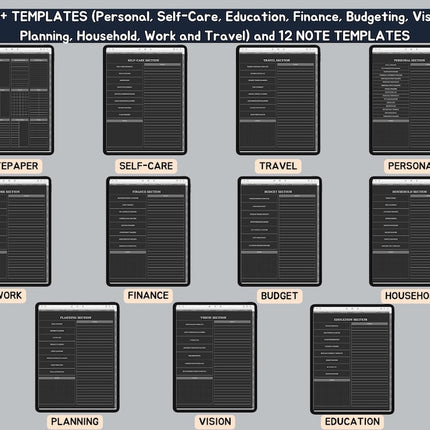Open the Self-Care template tablet preview
Image resolution: width=430 pixels, height=430 pixels.
[x=145, y=100]
